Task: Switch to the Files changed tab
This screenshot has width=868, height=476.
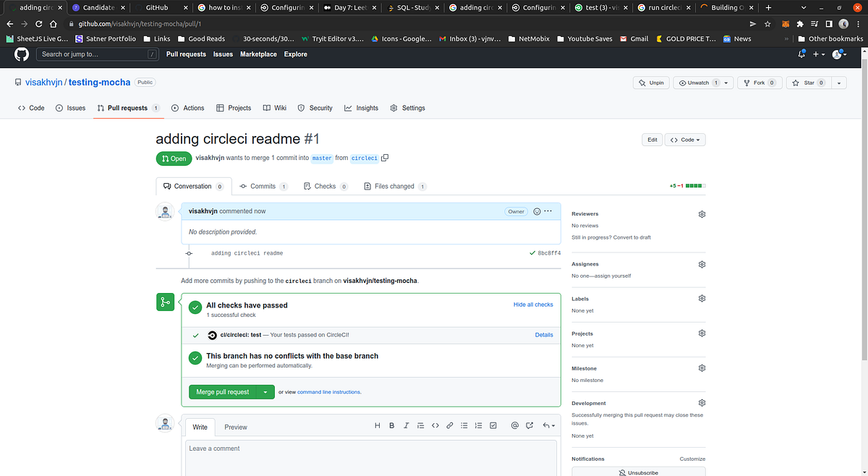Action: click(x=394, y=186)
